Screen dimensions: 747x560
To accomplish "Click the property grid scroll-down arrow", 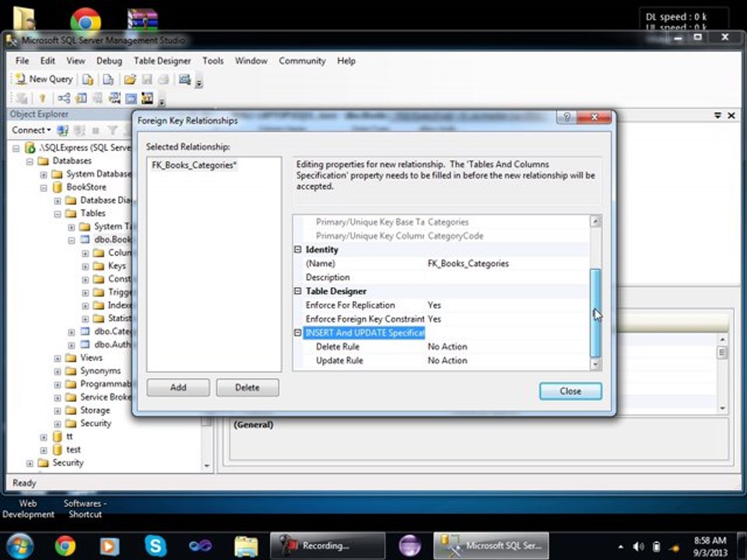I will pyautogui.click(x=595, y=364).
